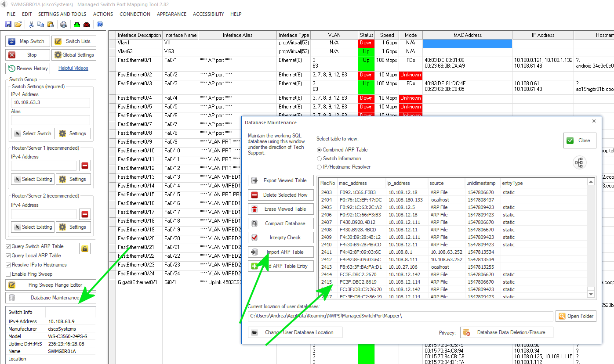The width and height of the screenshot is (614, 364).
Task: Open the CONNECTION menu
Action: pyautogui.click(x=135, y=14)
